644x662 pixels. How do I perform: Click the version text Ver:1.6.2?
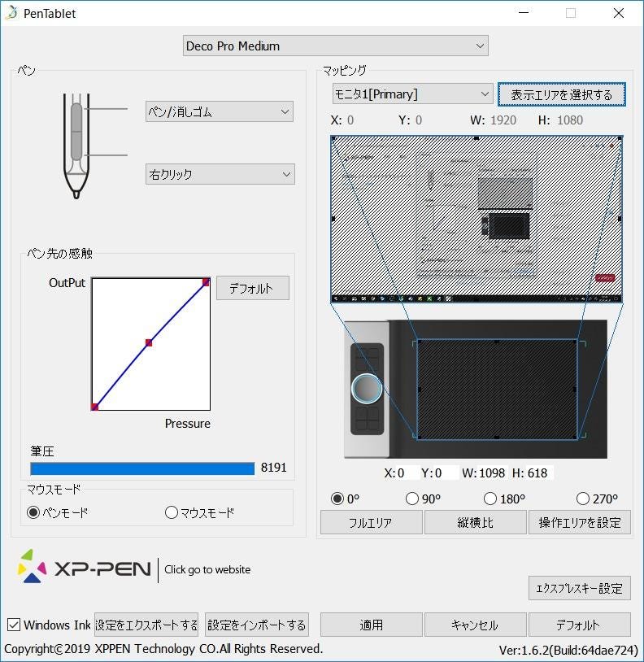[568, 651]
